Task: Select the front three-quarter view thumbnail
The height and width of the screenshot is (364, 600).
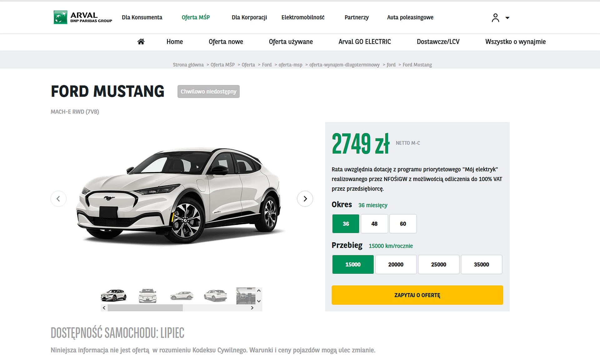Action: tap(113, 295)
